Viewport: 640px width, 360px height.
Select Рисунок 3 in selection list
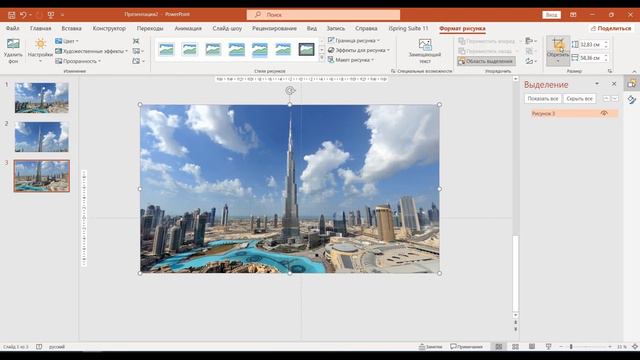point(574,113)
